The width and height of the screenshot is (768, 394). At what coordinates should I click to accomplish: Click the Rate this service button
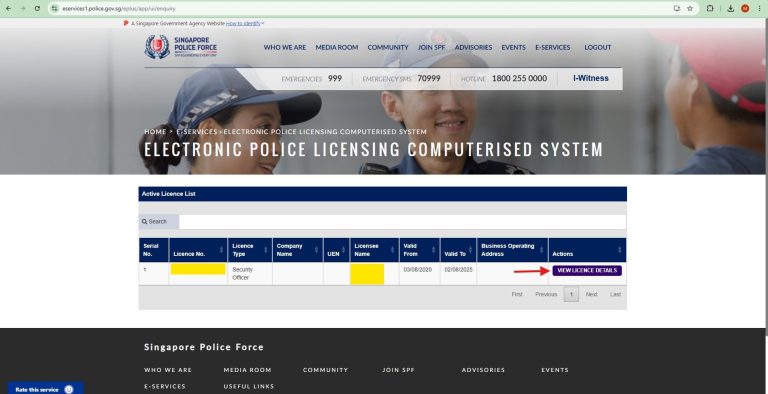[45, 389]
